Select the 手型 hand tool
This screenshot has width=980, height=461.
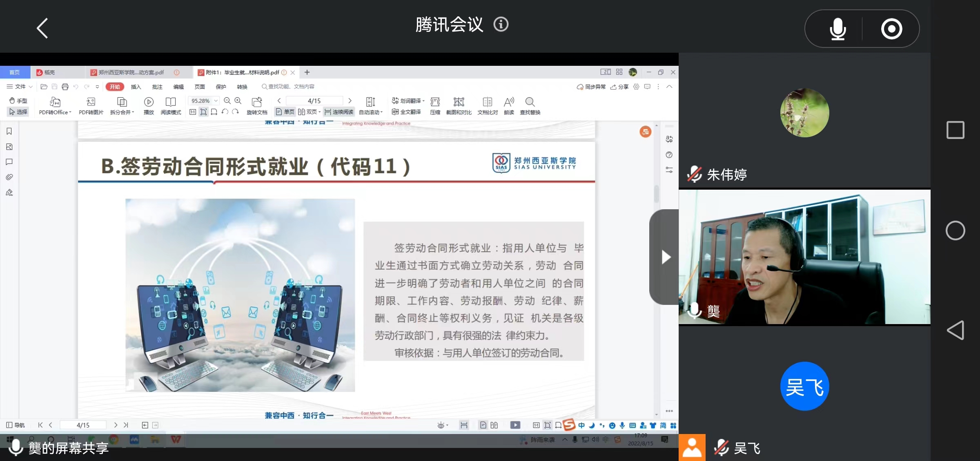(18, 101)
